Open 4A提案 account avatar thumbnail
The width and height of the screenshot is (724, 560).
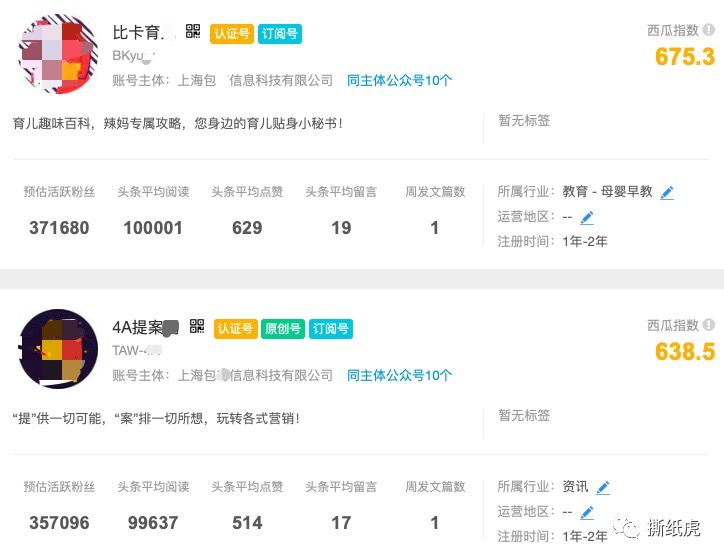(x=58, y=349)
